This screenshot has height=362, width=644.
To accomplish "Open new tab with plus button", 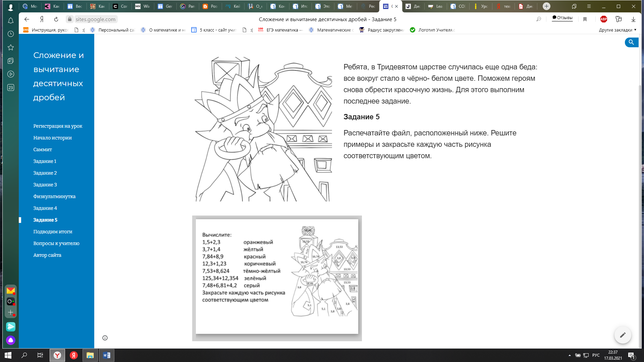I will (546, 6).
